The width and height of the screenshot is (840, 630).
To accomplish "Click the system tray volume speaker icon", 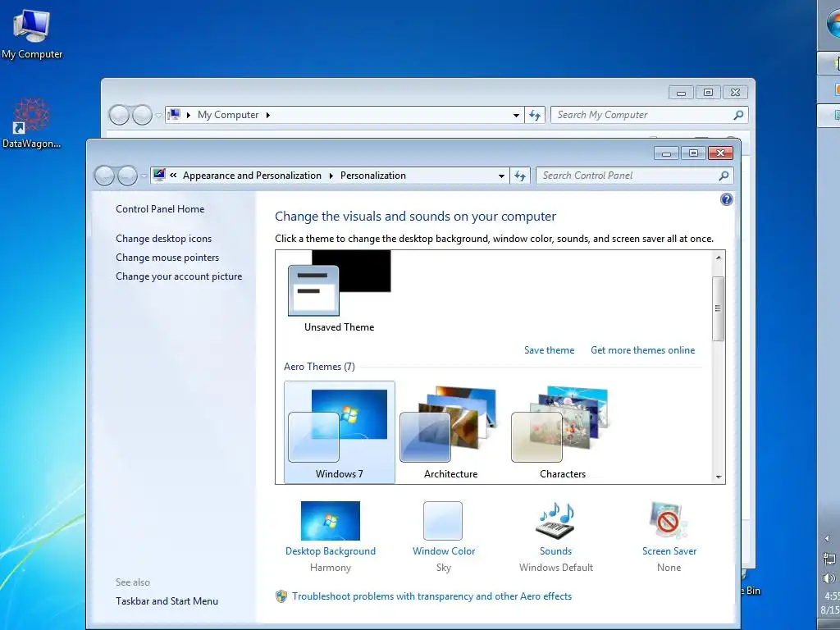I will coord(829,578).
